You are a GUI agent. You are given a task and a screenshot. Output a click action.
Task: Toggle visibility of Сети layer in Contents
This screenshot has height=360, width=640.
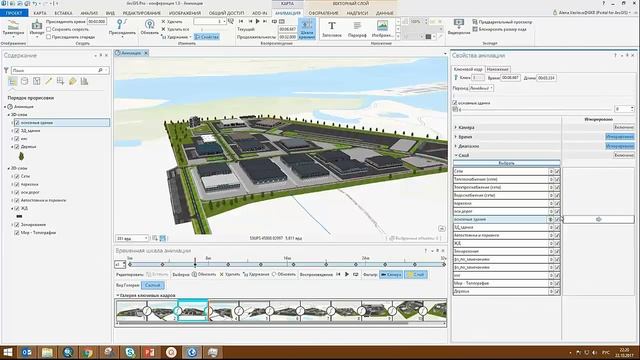click(17, 176)
